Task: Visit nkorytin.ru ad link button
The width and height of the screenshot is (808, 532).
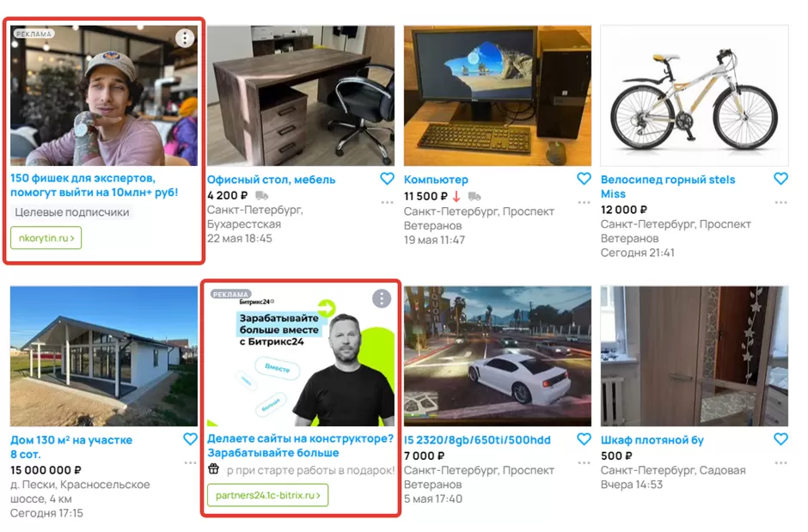Action: [x=46, y=238]
